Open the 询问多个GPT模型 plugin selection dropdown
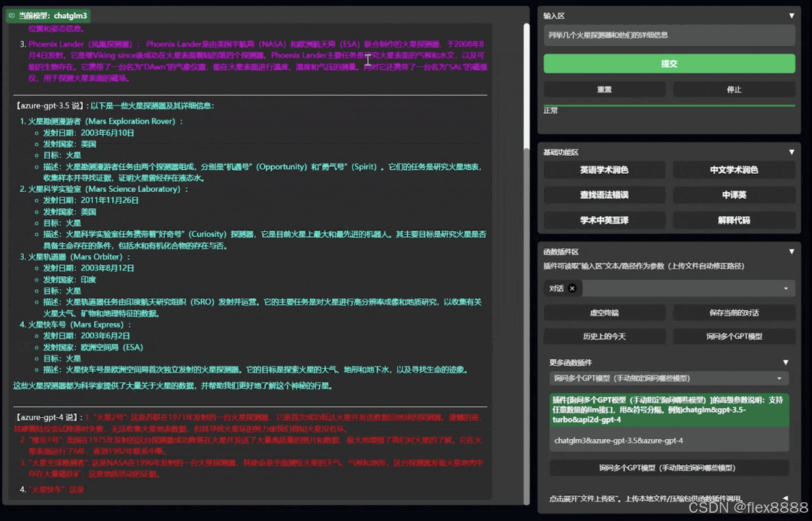The image size is (812, 521). pos(669,379)
